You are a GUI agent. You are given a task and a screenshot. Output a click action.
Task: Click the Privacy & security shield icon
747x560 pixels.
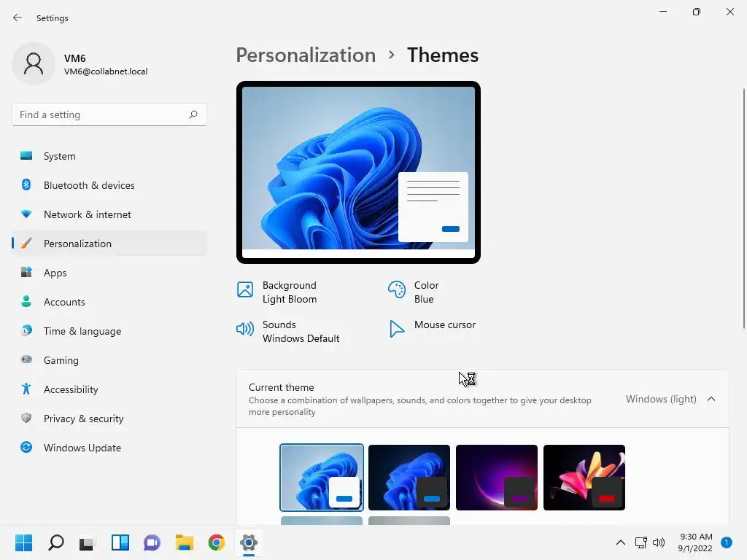coord(26,418)
